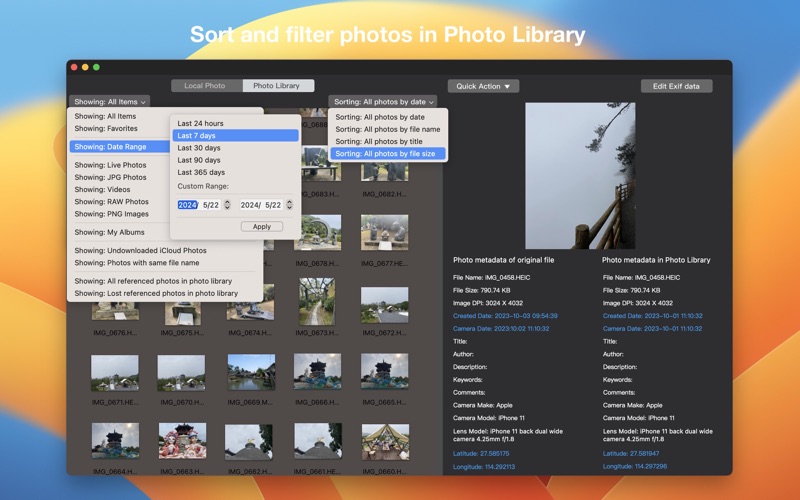The image size is (800, 500).
Task: Select Showing: Date Range menu entry
Action: tap(120, 147)
